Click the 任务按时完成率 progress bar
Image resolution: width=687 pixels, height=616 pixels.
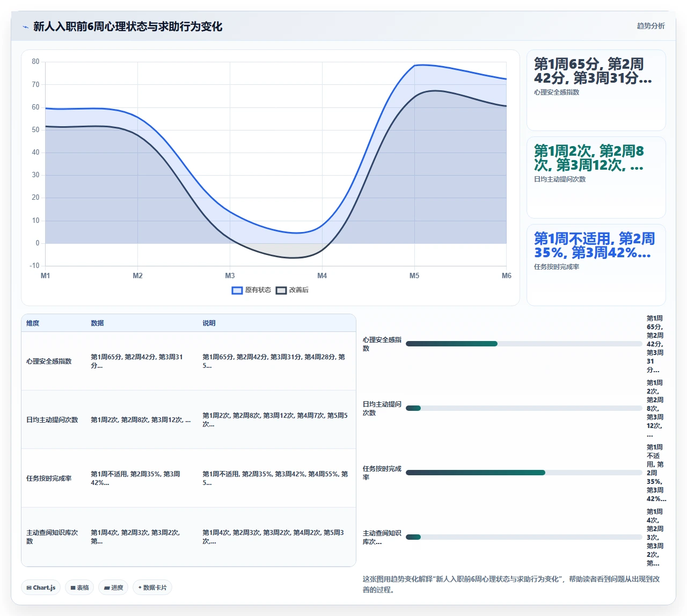(x=524, y=473)
